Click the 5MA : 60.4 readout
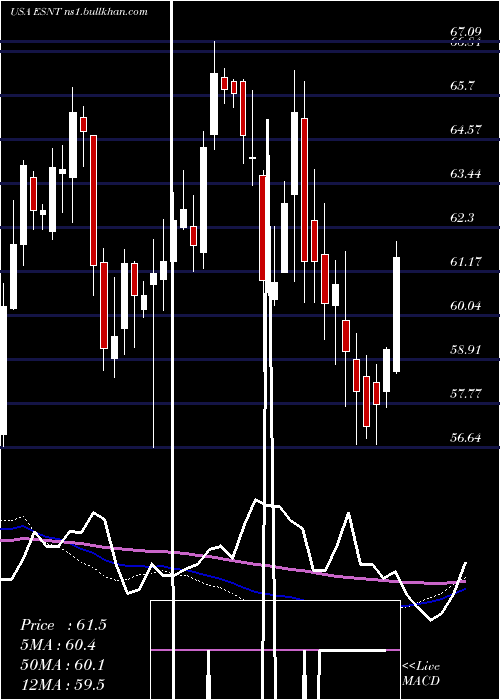 coord(58,645)
